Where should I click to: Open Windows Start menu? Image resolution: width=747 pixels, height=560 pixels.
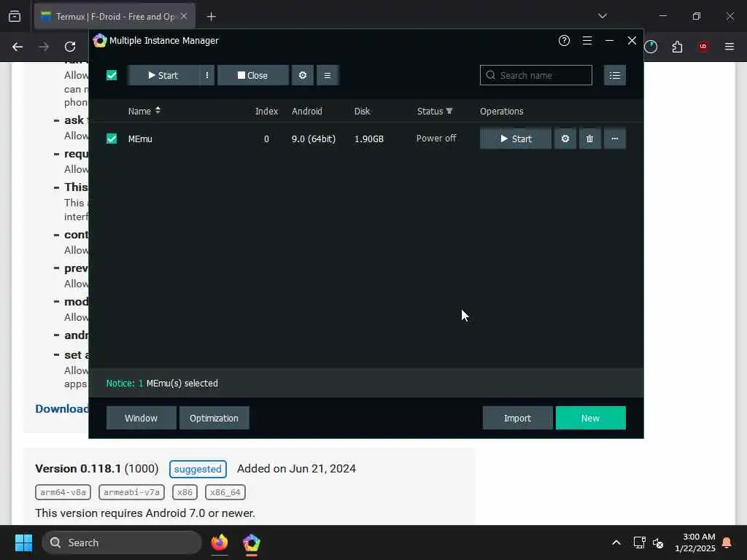click(23, 542)
